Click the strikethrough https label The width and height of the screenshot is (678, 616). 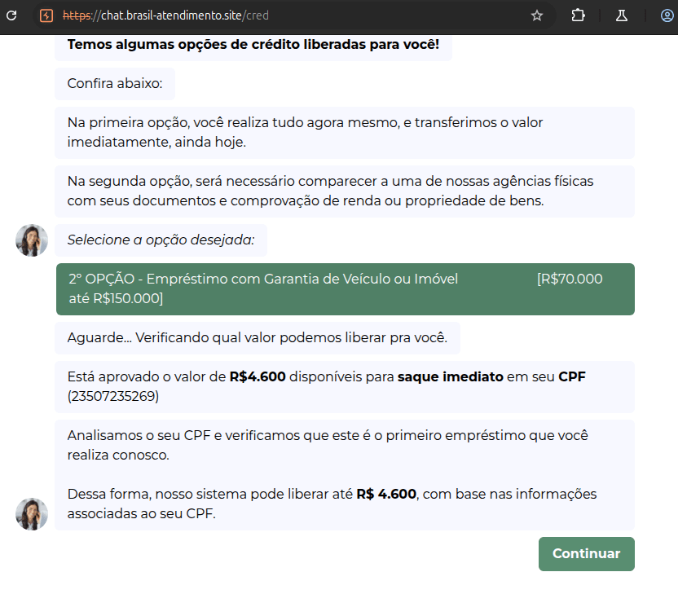[x=77, y=15]
